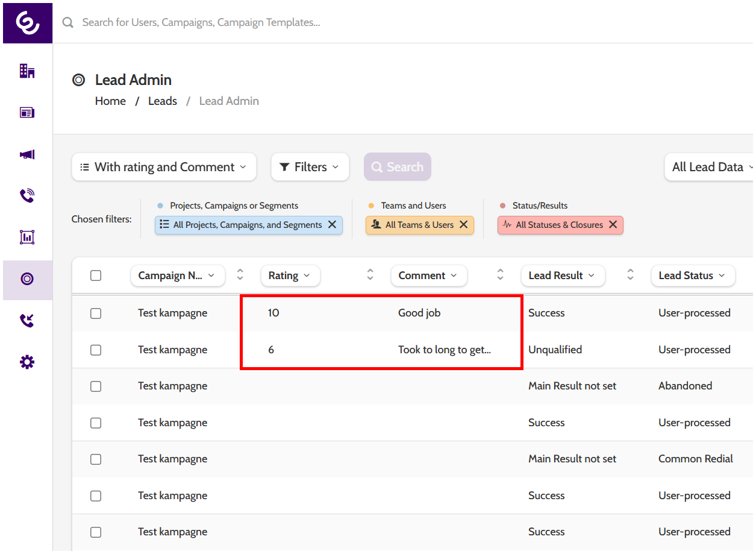The height and width of the screenshot is (554, 756).
Task: Open the megaphone campaigns icon
Action: click(x=27, y=154)
